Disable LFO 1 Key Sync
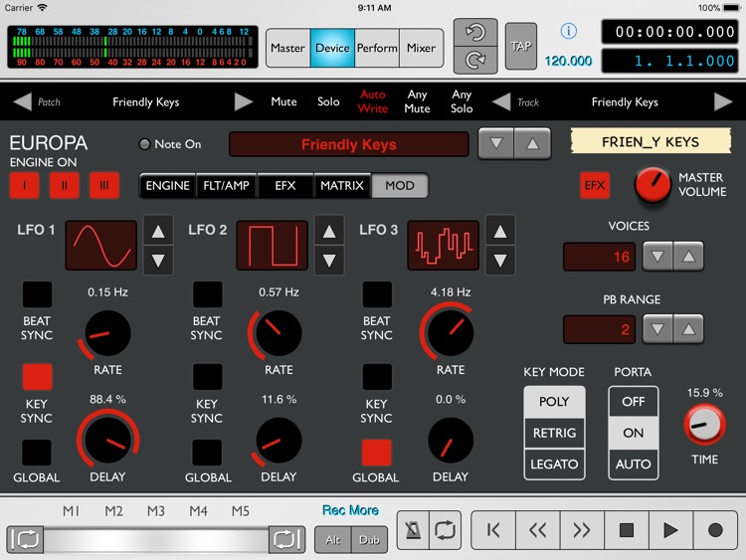The width and height of the screenshot is (746, 560). point(37,377)
